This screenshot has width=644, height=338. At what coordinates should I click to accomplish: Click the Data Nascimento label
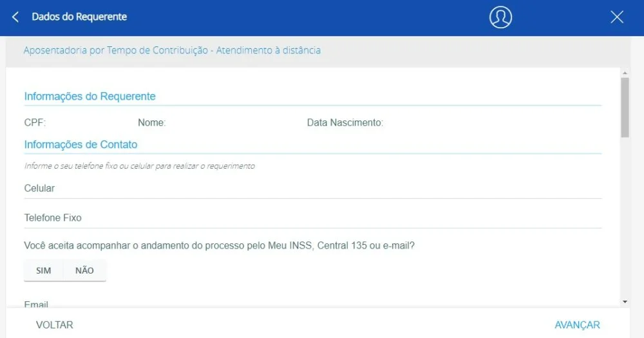(x=345, y=122)
